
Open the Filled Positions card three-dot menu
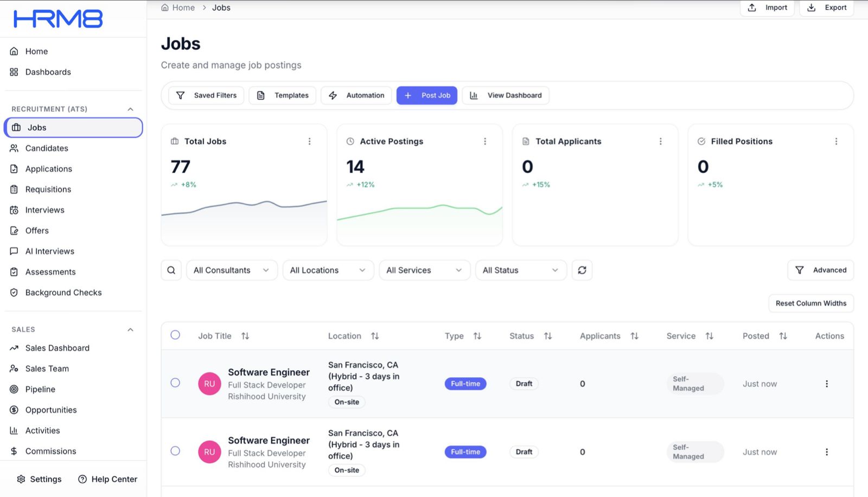click(835, 141)
